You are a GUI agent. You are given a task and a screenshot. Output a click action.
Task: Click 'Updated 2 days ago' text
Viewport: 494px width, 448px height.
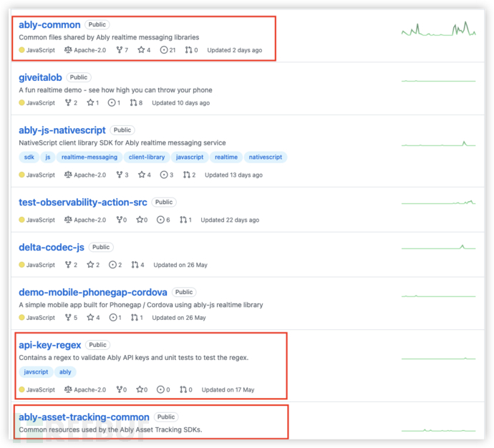point(235,50)
